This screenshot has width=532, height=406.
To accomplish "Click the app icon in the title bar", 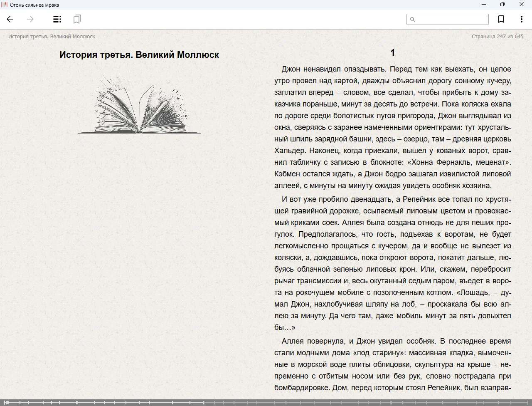I will 5,5.
